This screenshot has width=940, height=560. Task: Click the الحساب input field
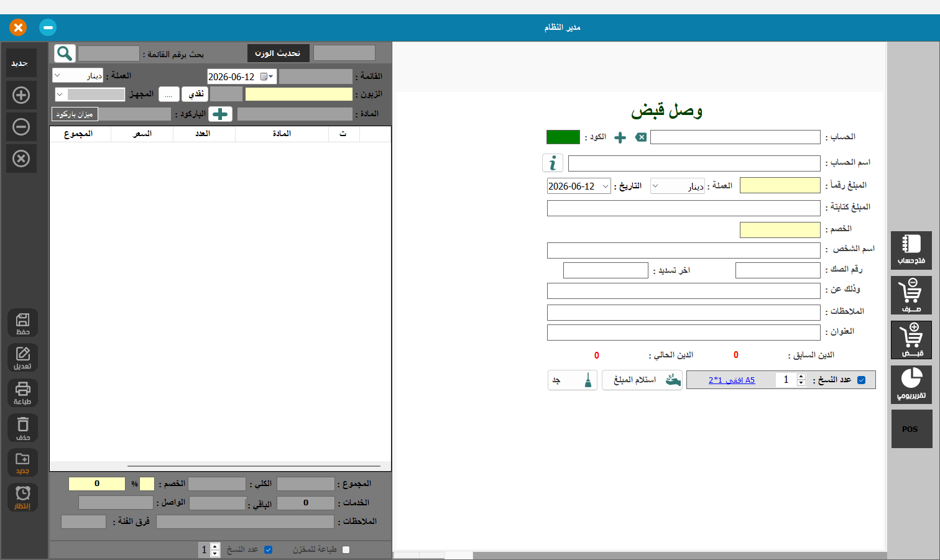(735, 137)
